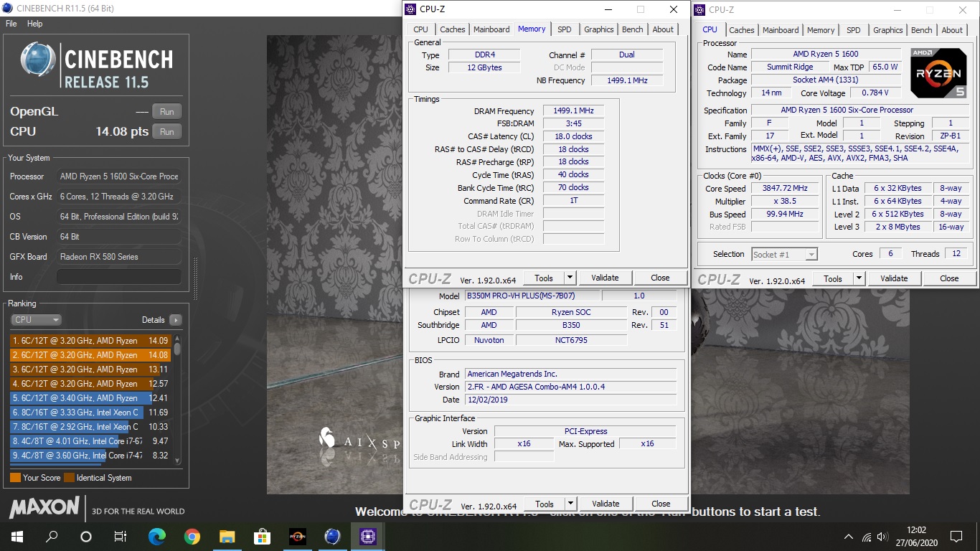
Task: Open the Help menu in Cinebench
Action: pos(34,24)
